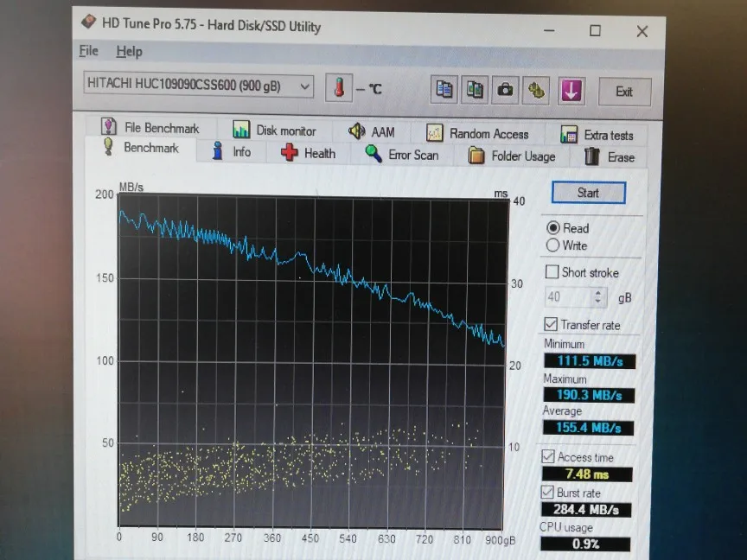
Task: Switch to Health tab
Action: tap(309, 153)
